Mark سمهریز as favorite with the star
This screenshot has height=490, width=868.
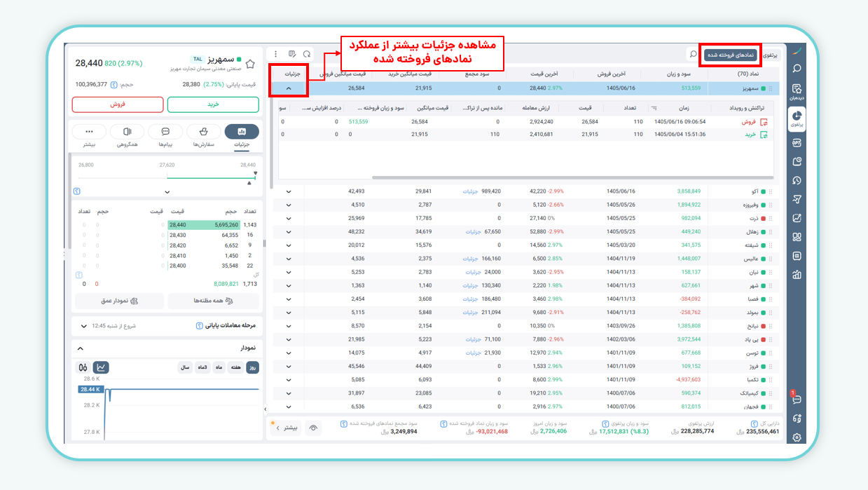[x=250, y=64]
